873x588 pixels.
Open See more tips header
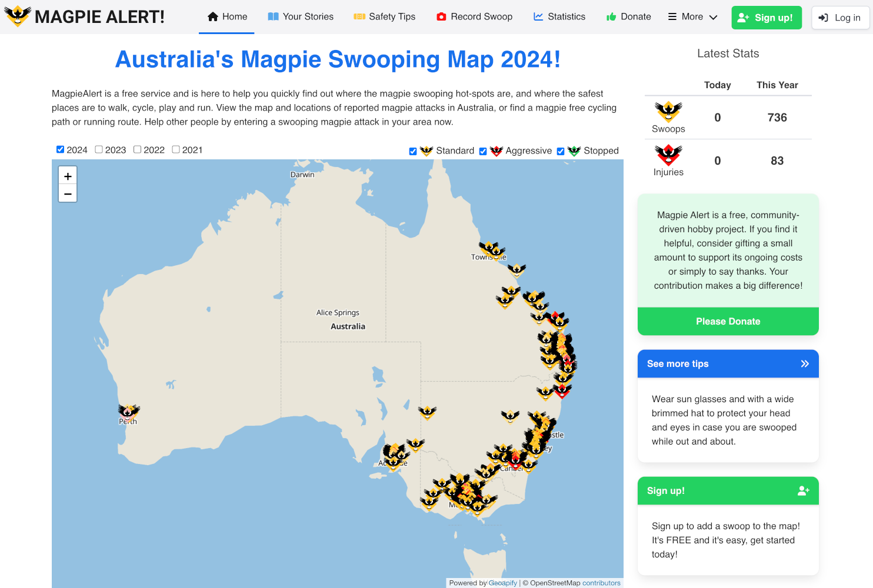click(x=728, y=364)
